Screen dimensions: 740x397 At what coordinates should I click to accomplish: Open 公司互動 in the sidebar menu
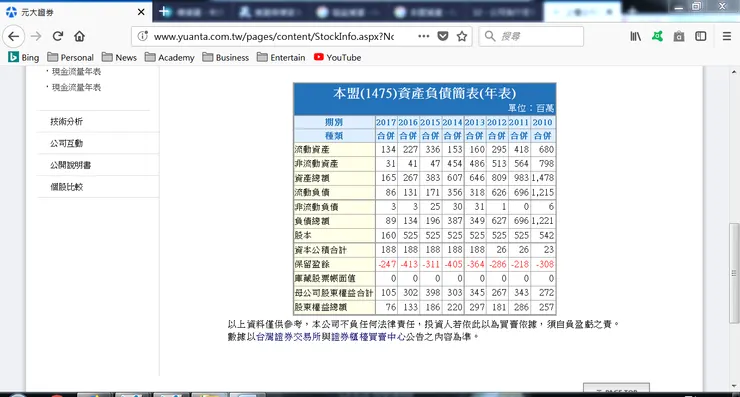[67, 144]
